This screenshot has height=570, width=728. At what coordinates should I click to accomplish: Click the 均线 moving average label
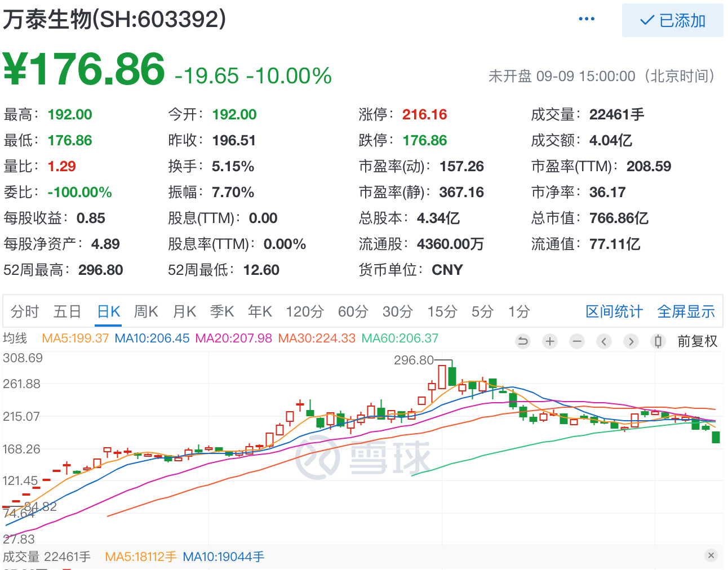coord(15,339)
